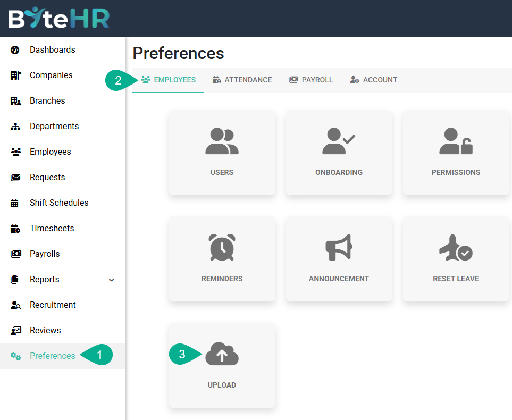Open Shift Schedules page
This screenshot has width=512, height=420.
[62, 203]
